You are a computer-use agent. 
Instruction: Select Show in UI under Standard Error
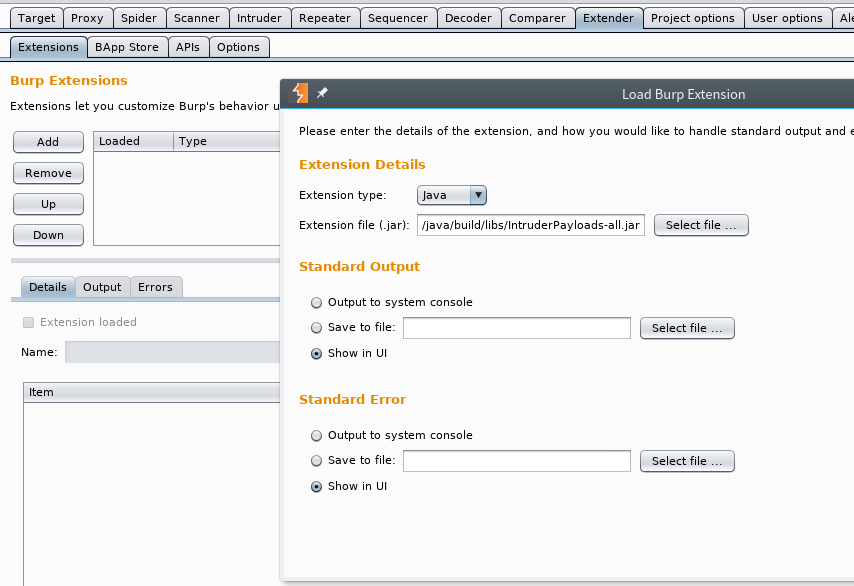(x=317, y=486)
